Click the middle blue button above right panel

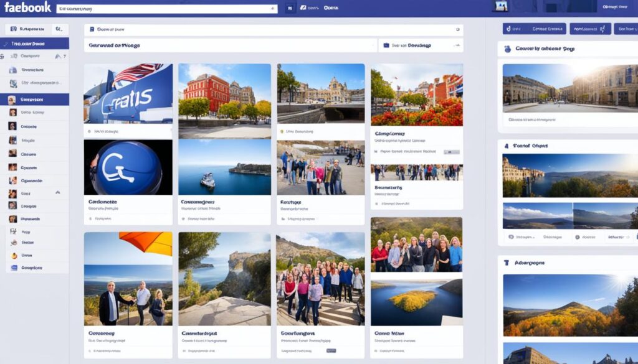(589, 29)
